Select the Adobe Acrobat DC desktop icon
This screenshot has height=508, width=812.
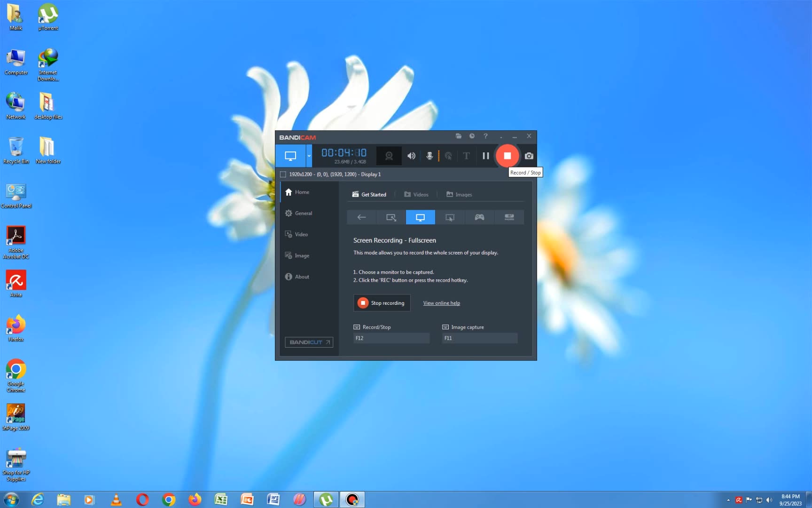point(16,242)
